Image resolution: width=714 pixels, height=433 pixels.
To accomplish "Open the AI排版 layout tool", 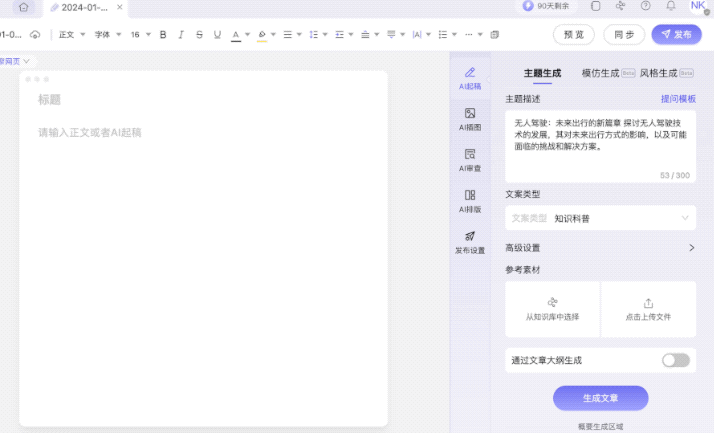I will tap(470, 201).
